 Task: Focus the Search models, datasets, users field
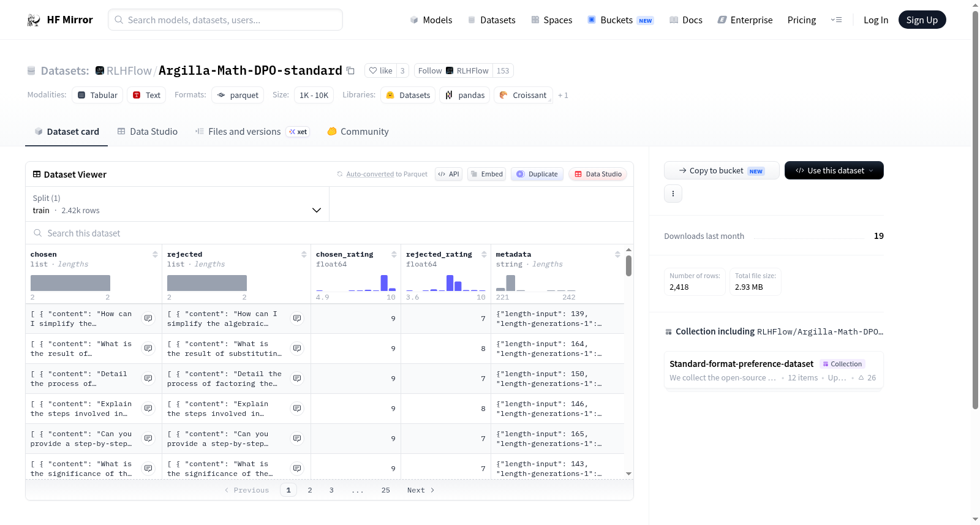coord(225,20)
